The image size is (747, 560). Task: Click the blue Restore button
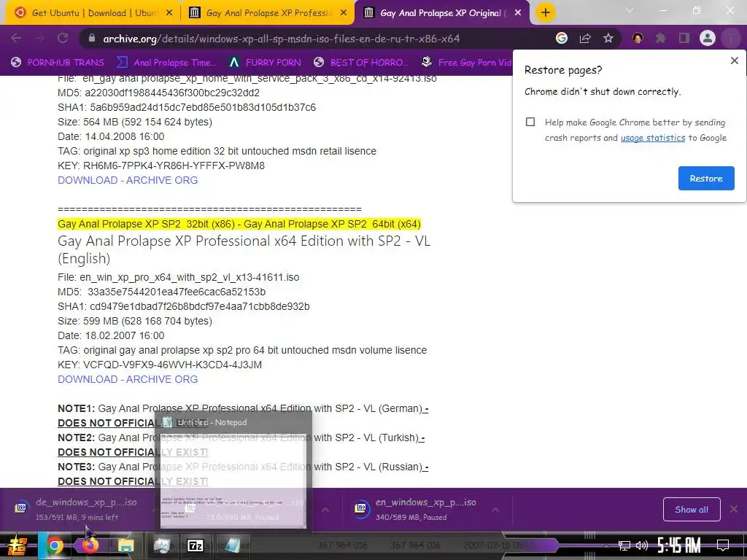(706, 178)
